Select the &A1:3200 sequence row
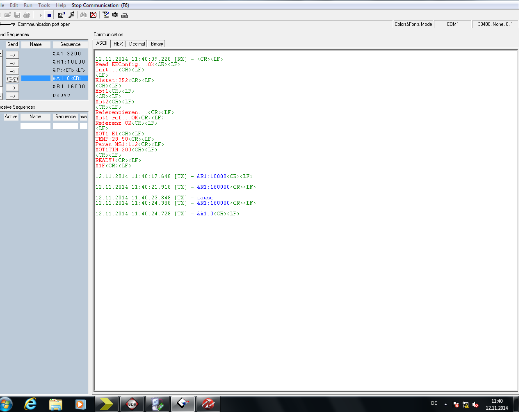Image resolution: width=525 pixels, height=420 pixels. (x=70, y=54)
